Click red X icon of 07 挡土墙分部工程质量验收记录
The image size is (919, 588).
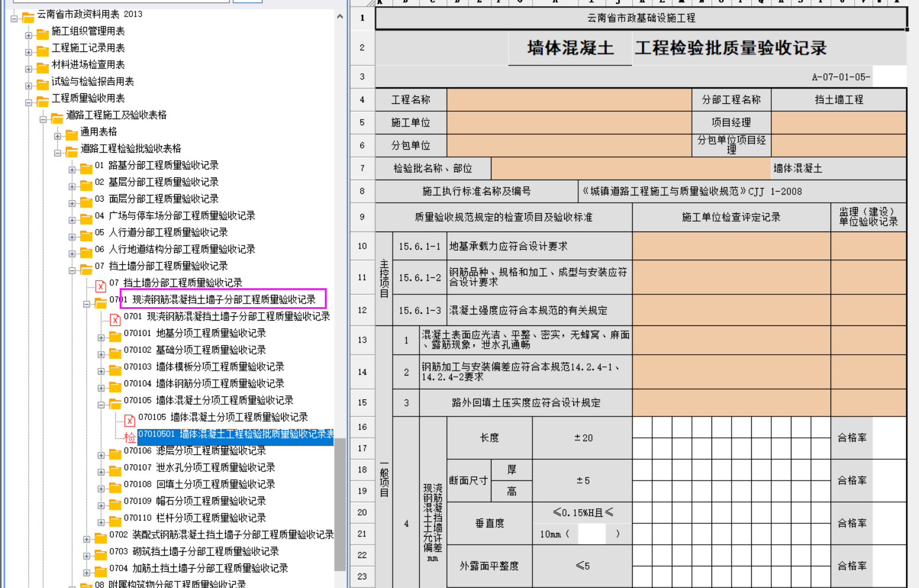pos(101,286)
